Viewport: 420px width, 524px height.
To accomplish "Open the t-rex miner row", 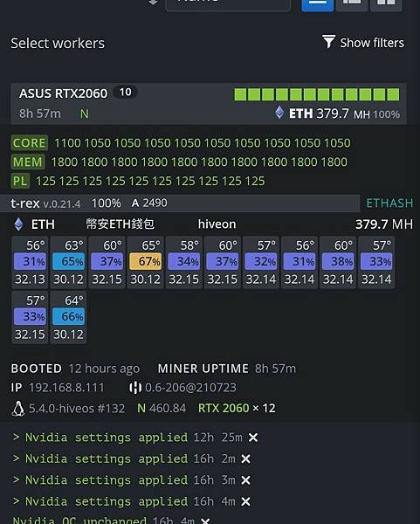I will pyautogui.click(x=180, y=203).
